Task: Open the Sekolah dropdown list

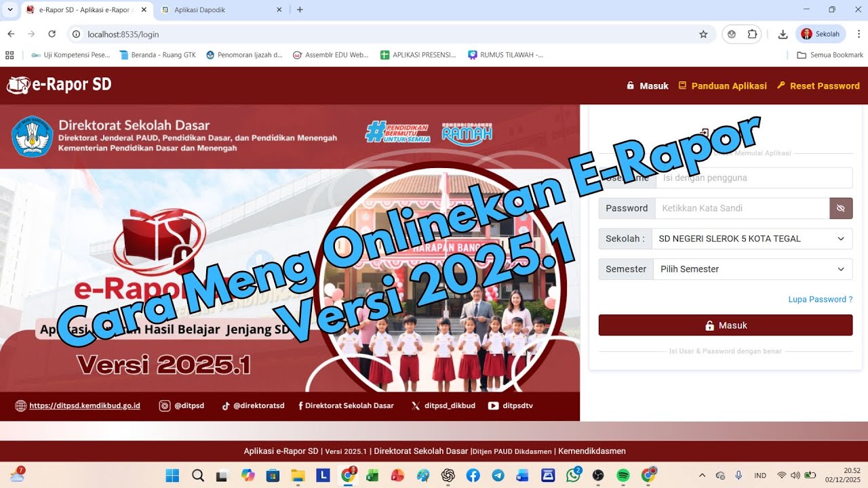Action: click(751, 239)
